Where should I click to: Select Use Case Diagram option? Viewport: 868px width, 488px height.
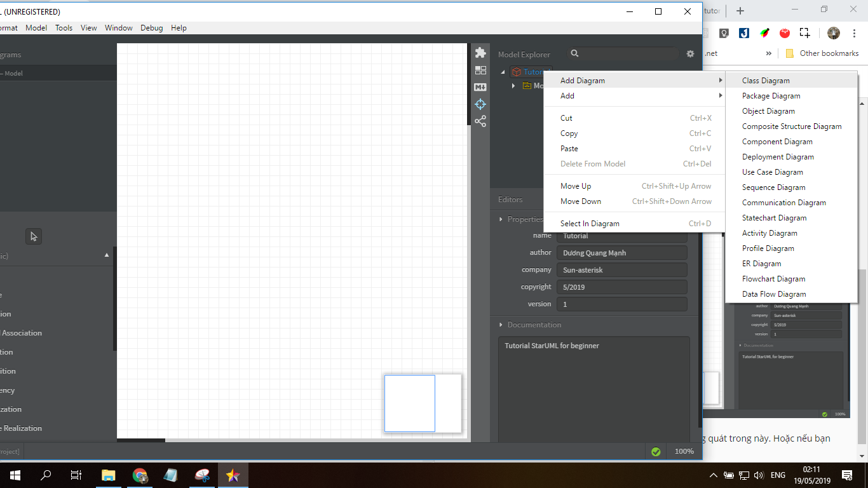772,172
